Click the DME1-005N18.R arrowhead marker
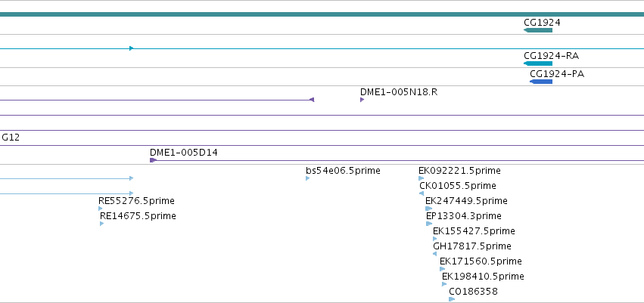644x303 pixels. pyautogui.click(x=362, y=100)
